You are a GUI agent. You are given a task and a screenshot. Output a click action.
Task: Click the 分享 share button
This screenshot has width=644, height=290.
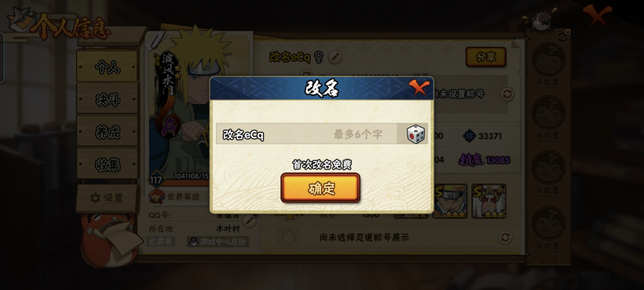point(486,57)
